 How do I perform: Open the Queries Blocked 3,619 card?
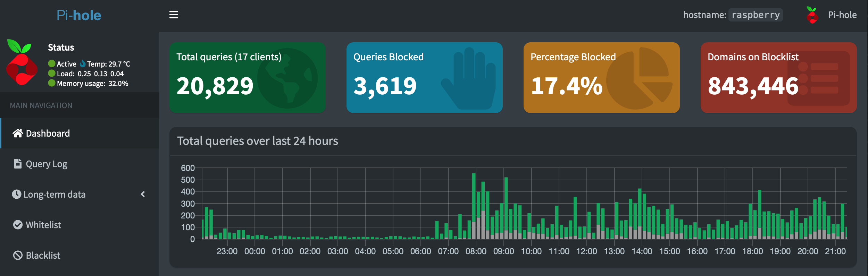pyautogui.click(x=424, y=78)
